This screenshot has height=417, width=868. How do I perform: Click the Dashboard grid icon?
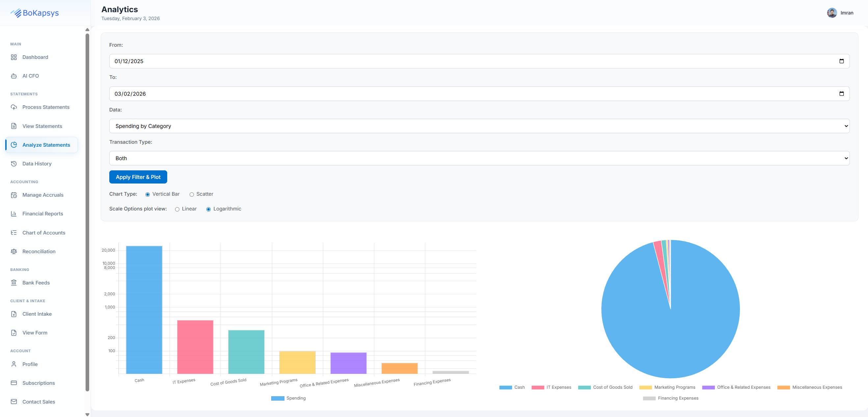click(x=14, y=57)
